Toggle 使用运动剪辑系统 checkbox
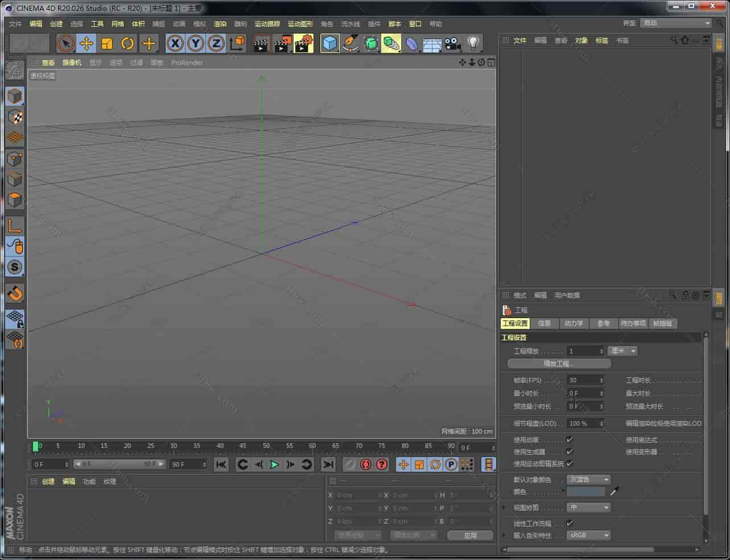This screenshot has width=730, height=560. tap(570, 463)
